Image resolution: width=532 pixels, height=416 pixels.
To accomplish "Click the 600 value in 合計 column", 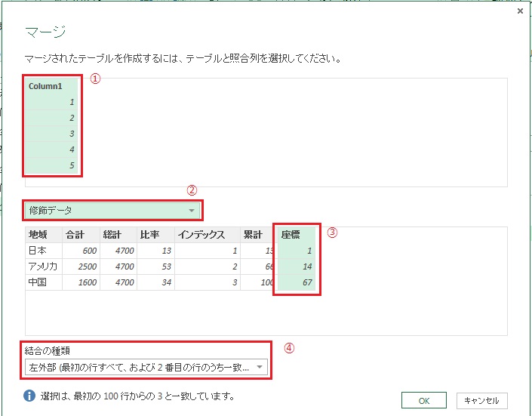I will 81,251.
